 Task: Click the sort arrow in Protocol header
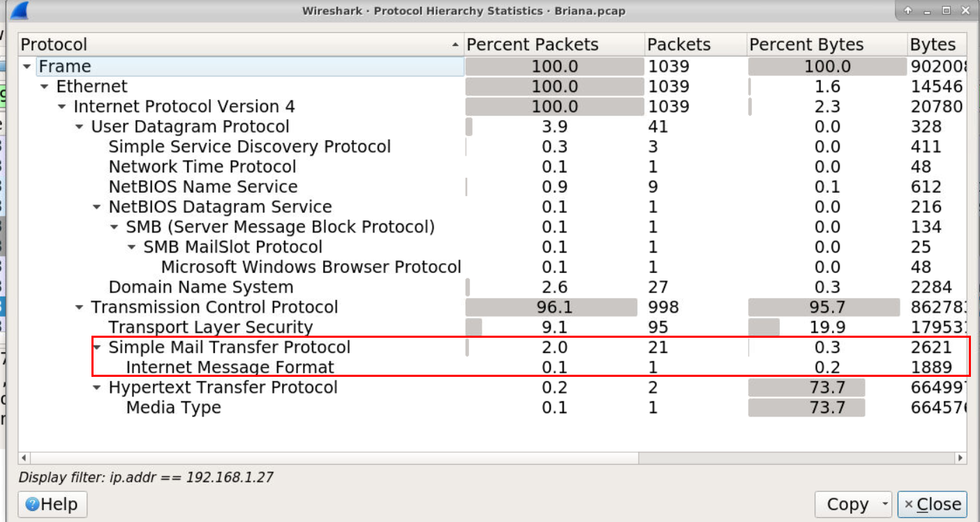point(456,45)
